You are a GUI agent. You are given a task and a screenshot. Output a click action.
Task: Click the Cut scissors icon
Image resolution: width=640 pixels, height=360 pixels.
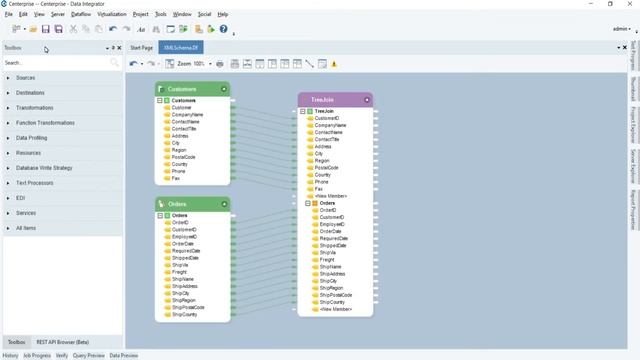pyautogui.click(x=73, y=29)
